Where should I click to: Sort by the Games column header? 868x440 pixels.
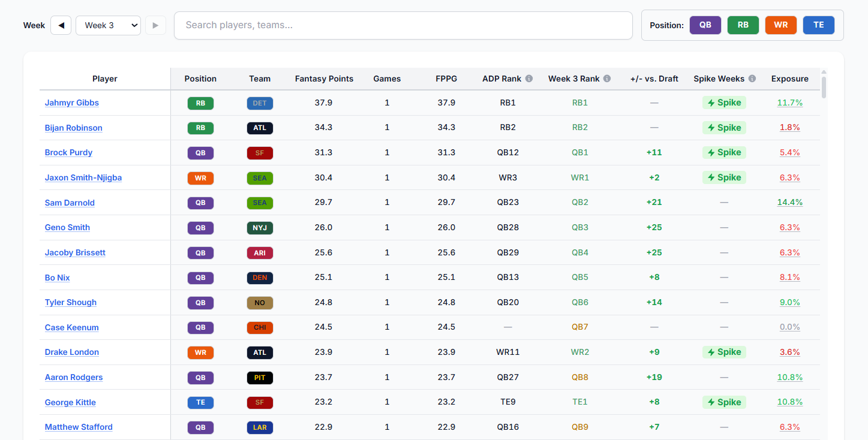pos(387,79)
